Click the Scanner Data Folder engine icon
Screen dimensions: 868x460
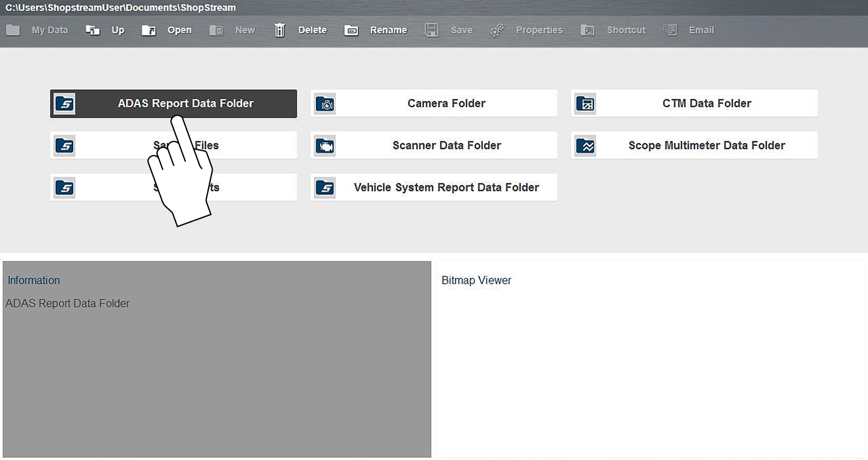[325, 146]
